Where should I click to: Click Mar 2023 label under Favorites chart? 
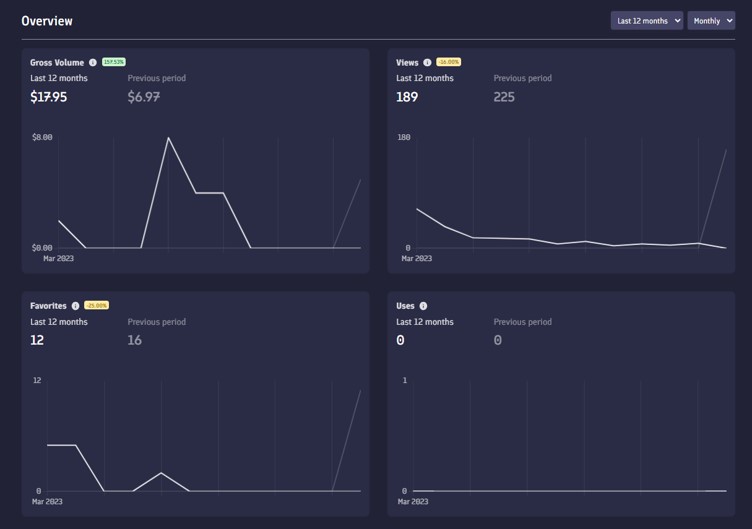(47, 501)
